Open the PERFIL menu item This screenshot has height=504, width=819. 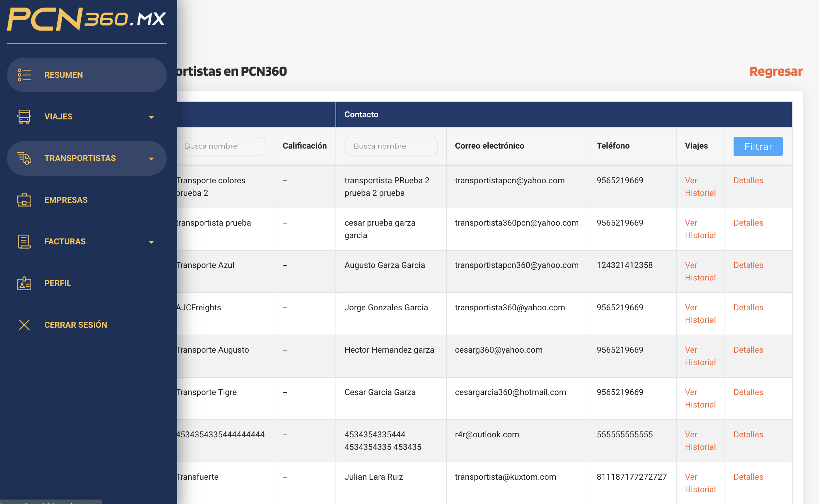point(87,283)
